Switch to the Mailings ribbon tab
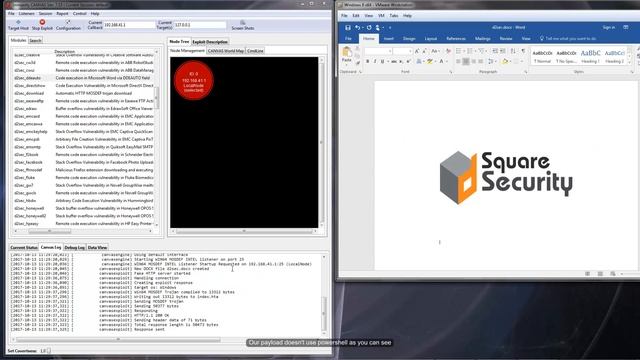The width and height of the screenshot is (640, 360). pyautogui.click(x=482, y=38)
